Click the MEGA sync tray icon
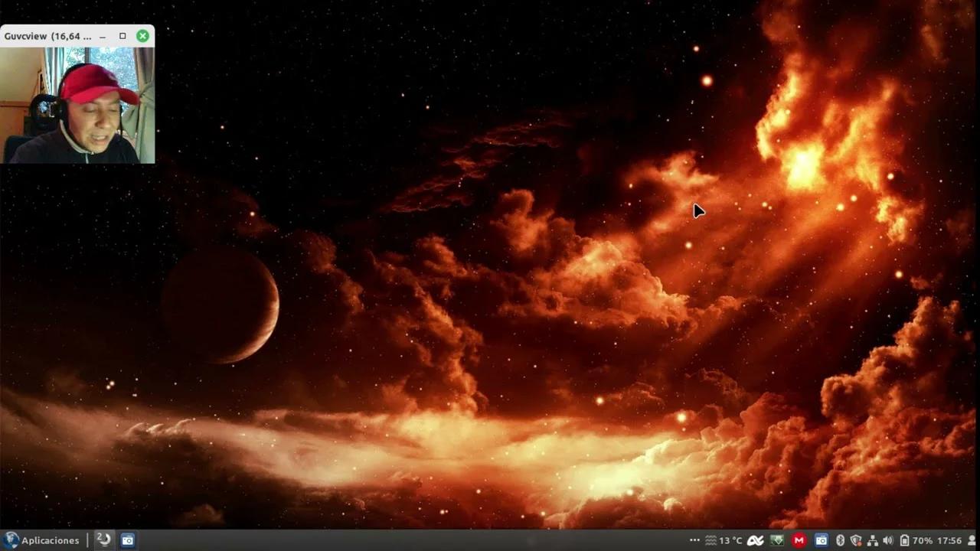Image resolution: width=980 pixels, height=551 pixels. coord(799,540)
